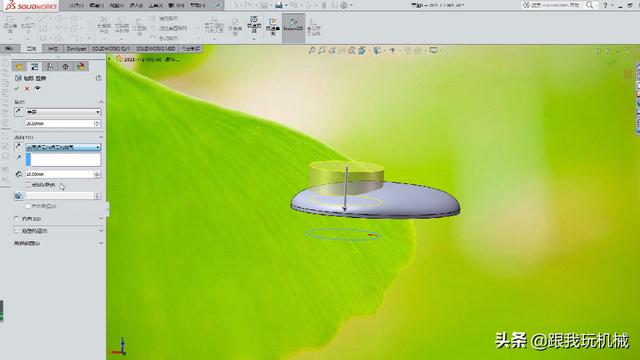This screenshot has width=640, height=360.
Task: Open the ConfigurationManager tab icon
Action: 50,67
